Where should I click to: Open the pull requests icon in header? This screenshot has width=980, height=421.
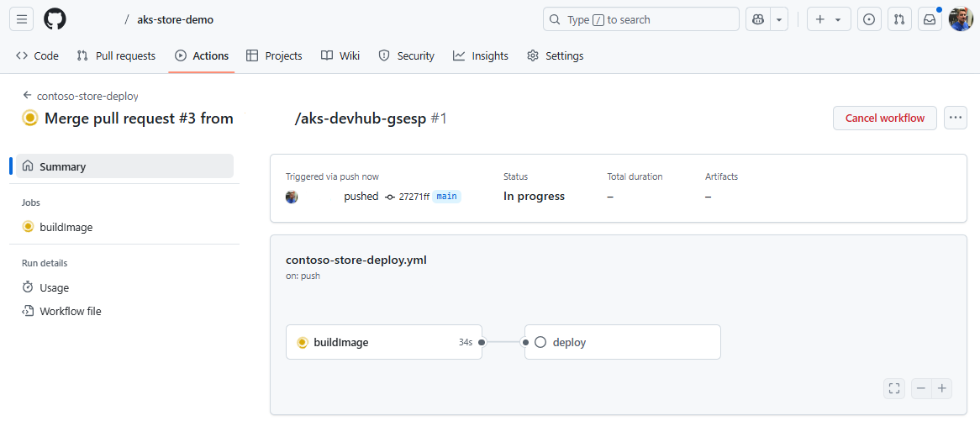tap(899, 19)
